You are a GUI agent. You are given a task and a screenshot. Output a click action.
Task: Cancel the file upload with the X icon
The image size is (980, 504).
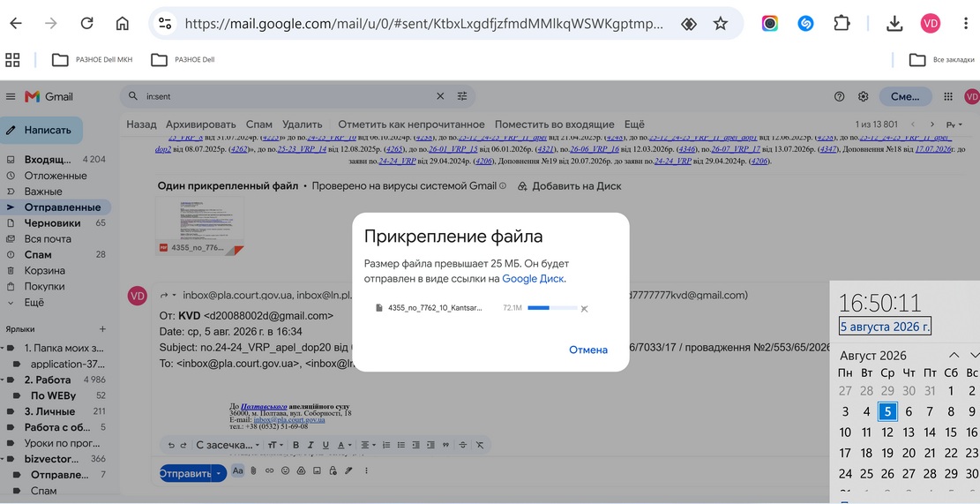coord(584,308)
